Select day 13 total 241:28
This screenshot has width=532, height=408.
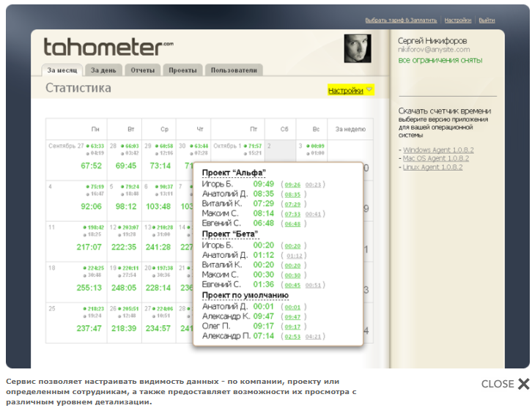158,248
